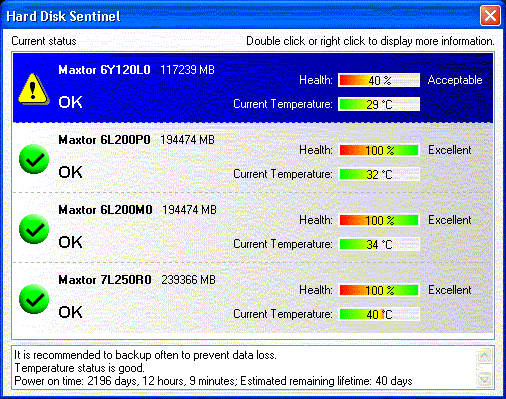Click the 100 % health bar of Maxtor 7L250R0
Screen dimensions: 506x399
(x=379, y=290)
